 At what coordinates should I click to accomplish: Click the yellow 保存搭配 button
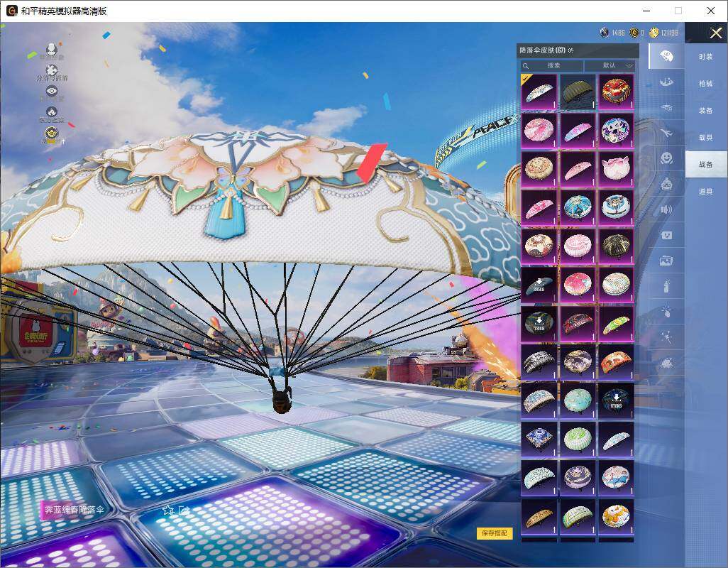coord(494,533)
